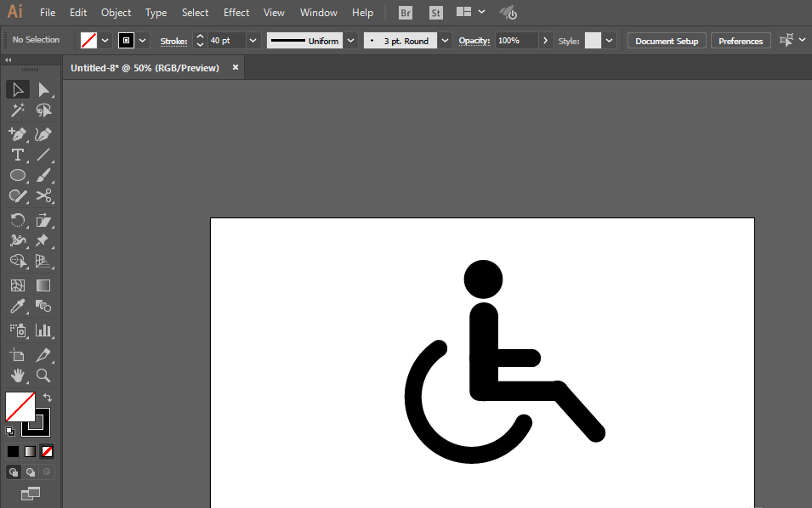Image resolution: width=812 pixels, height=508 pixels.
Task: Pick the Magic Wand tool
Action: tap(18, 110)
